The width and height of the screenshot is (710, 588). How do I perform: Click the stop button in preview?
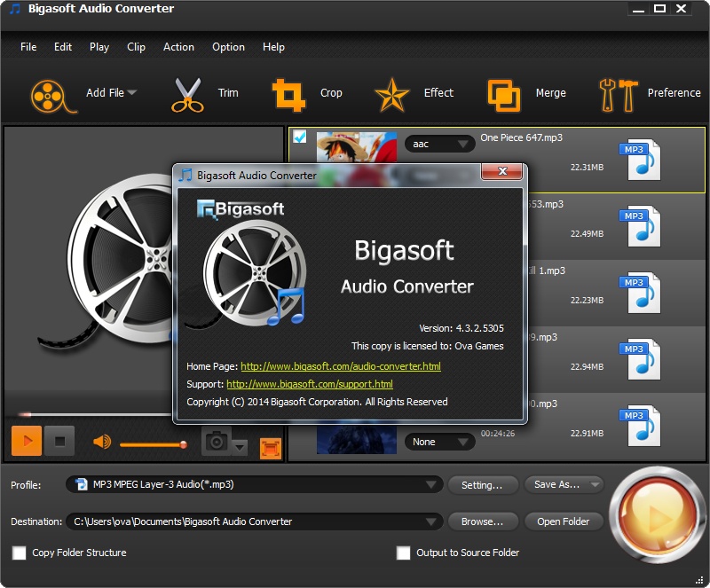59,441
